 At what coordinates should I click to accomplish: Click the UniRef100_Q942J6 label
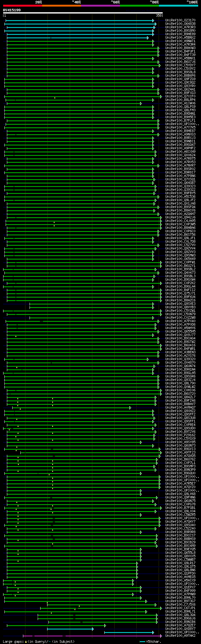(180, 217)
